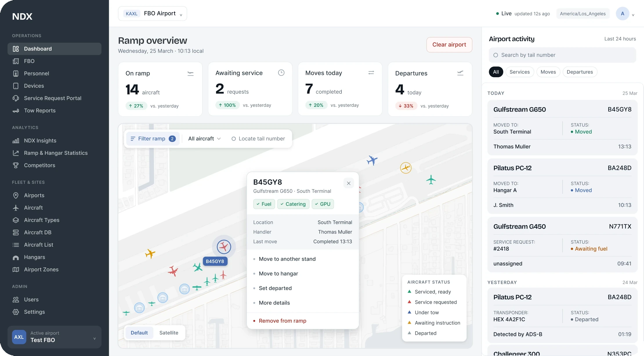Click the Tow Reports truck icon
Image resolution: width=644 pixels, height=356 pixels.
pos(16,111)
